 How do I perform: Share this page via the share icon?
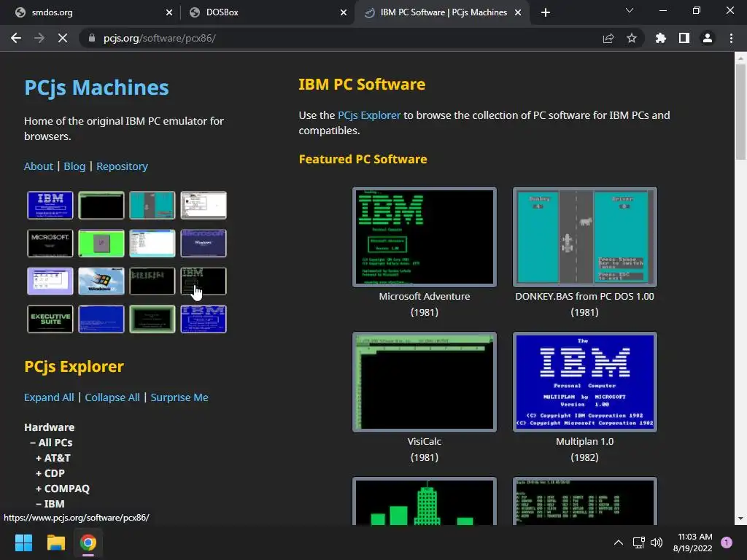pos(608,38)
